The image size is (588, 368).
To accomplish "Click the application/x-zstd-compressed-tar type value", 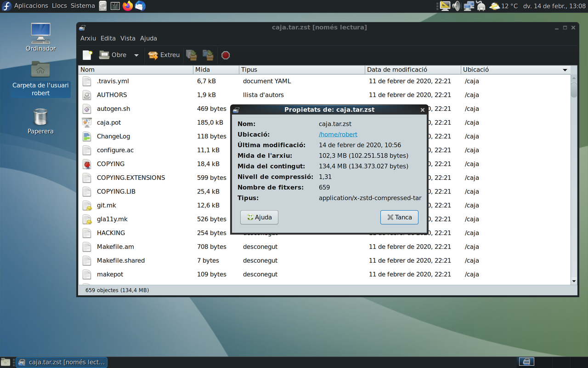I will pyautogui.click(x=370, y=198).
